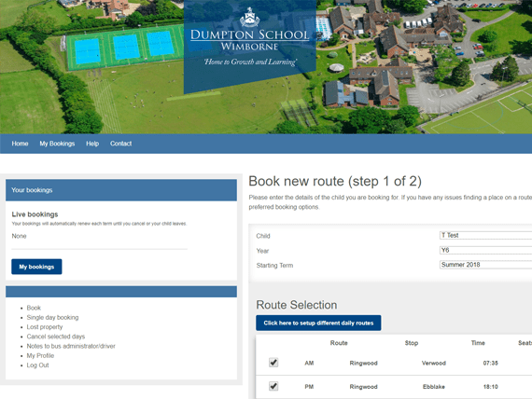
Task: Click the Route Selection heading
Action: [297, 305]
